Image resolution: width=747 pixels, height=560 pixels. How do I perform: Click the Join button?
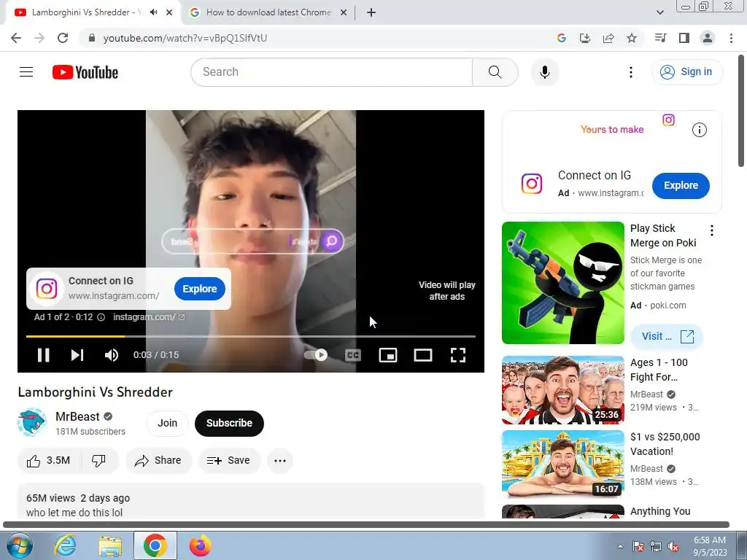167,423
